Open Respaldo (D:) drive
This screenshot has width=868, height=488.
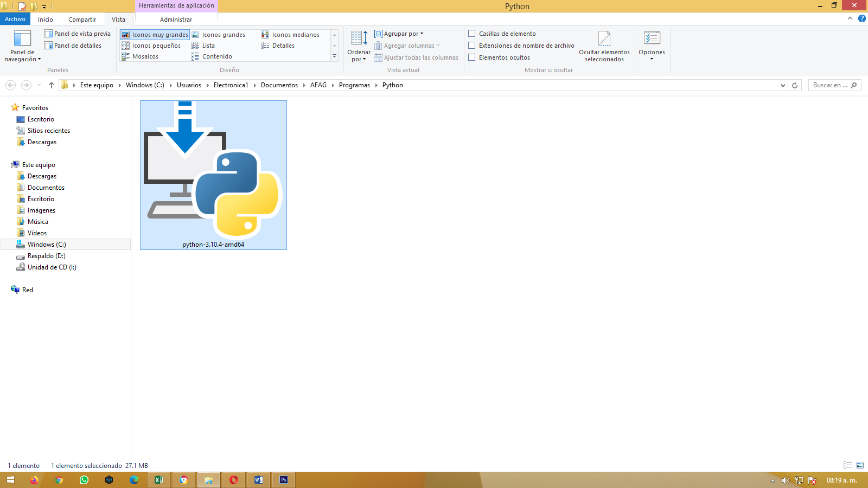[x=46, y=256]
